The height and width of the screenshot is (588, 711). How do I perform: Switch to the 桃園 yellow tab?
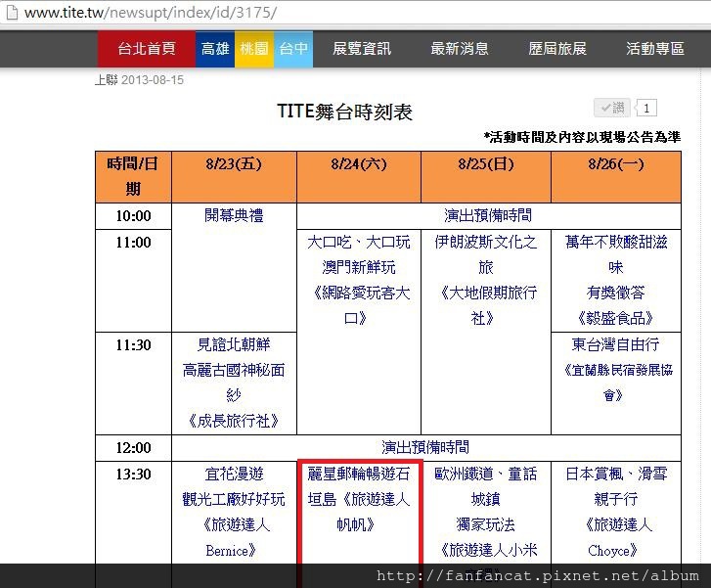pyautogui.click(x=254, y=49)
